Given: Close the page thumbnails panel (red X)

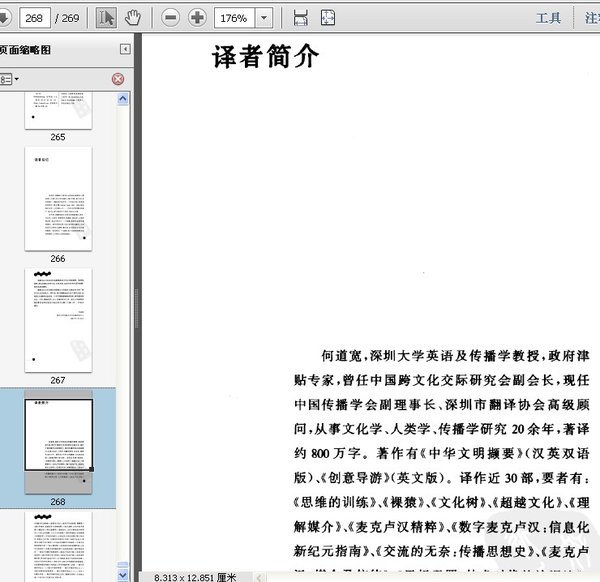Looking at the screenshot, I should point(118,79).
